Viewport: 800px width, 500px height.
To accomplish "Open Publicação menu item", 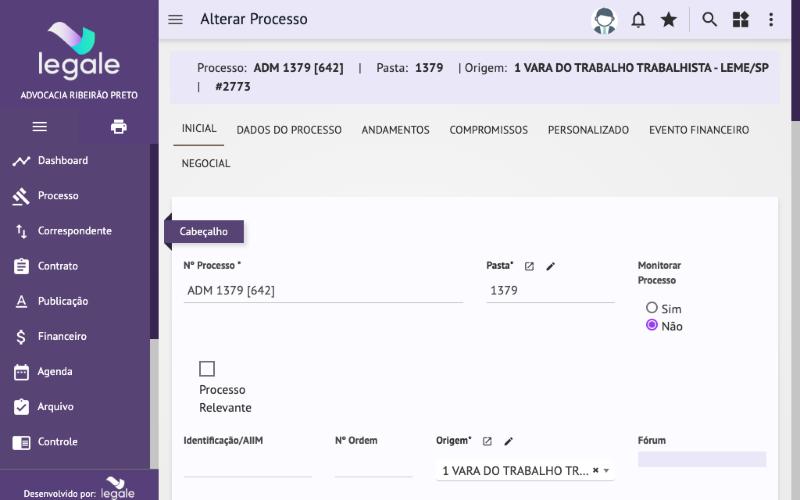I will (63, 302).
